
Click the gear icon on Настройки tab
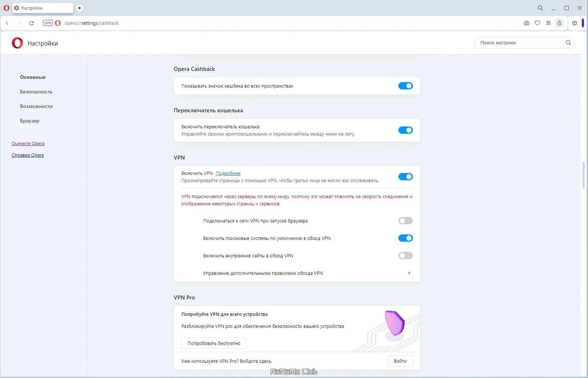point(17,8)
